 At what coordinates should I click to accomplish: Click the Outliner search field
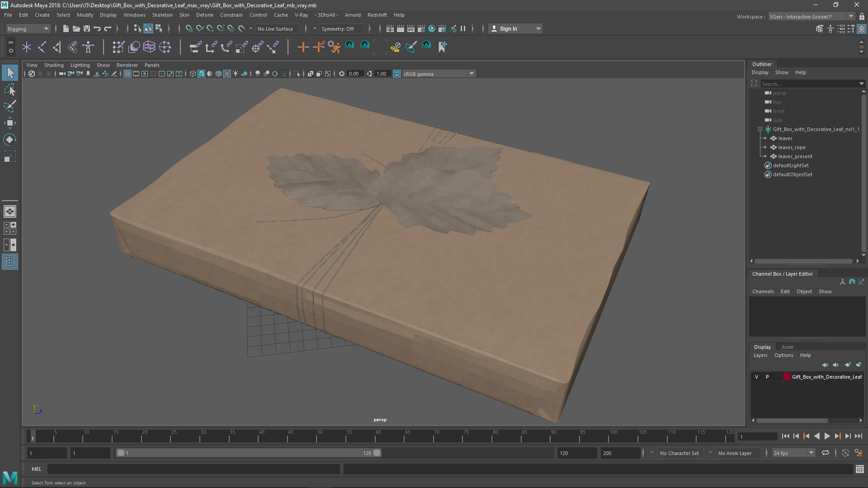coord(809,84)
